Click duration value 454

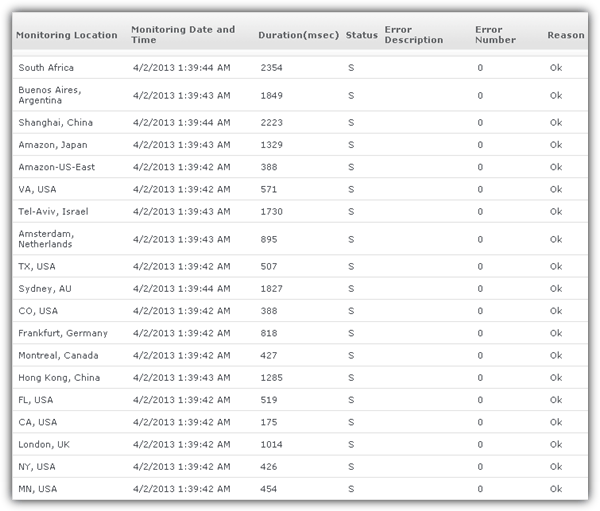coord(269,488)
